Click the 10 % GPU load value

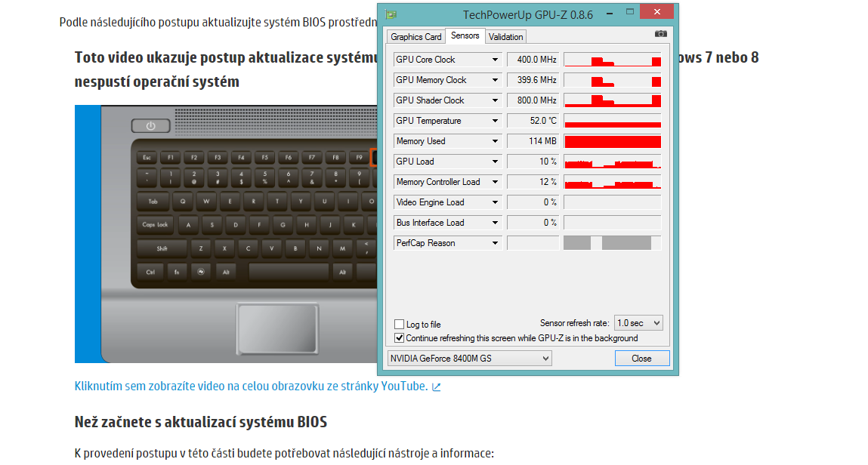533,162
